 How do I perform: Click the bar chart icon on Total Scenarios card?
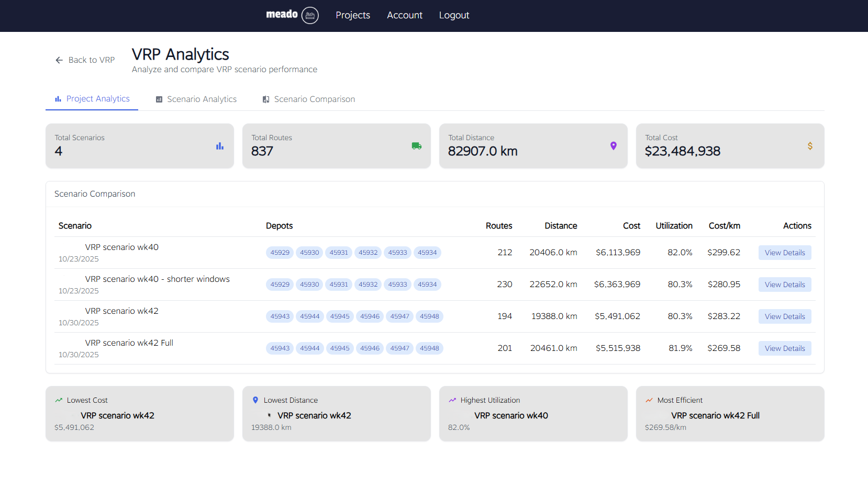pos(219,146)
